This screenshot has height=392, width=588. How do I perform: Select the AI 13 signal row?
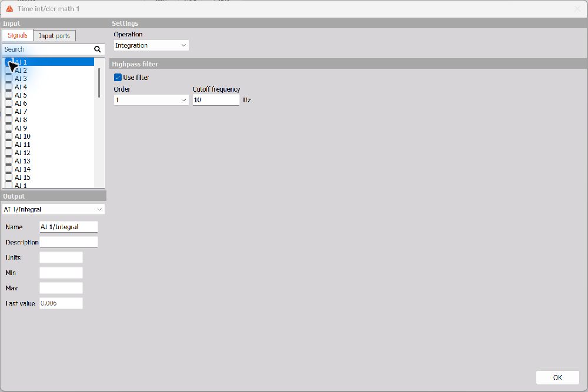pyautogui.click(x=49, y=161)
